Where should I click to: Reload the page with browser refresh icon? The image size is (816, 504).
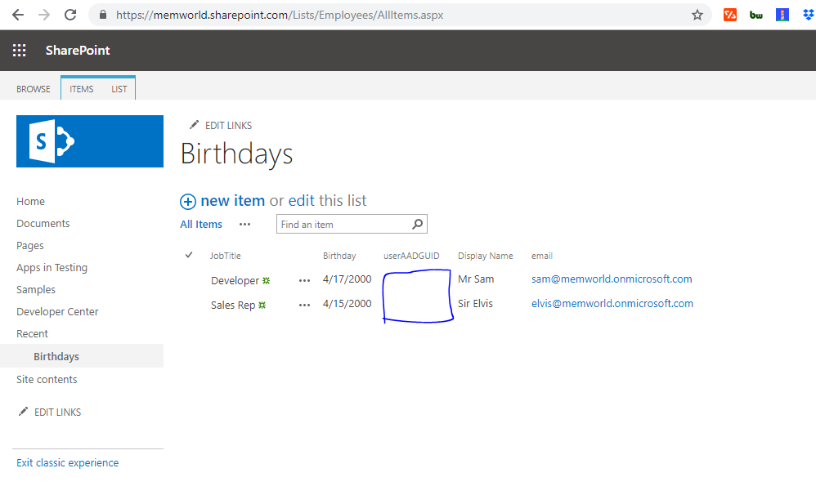click(70, 15)
